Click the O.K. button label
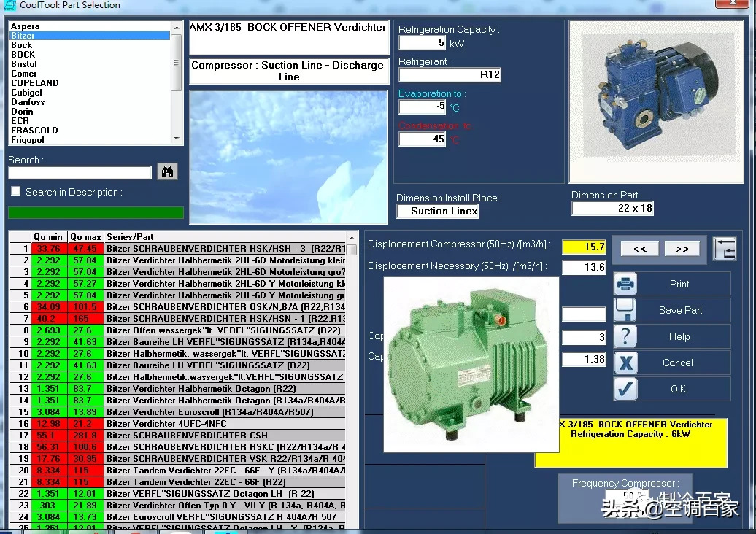 (679, 389)
